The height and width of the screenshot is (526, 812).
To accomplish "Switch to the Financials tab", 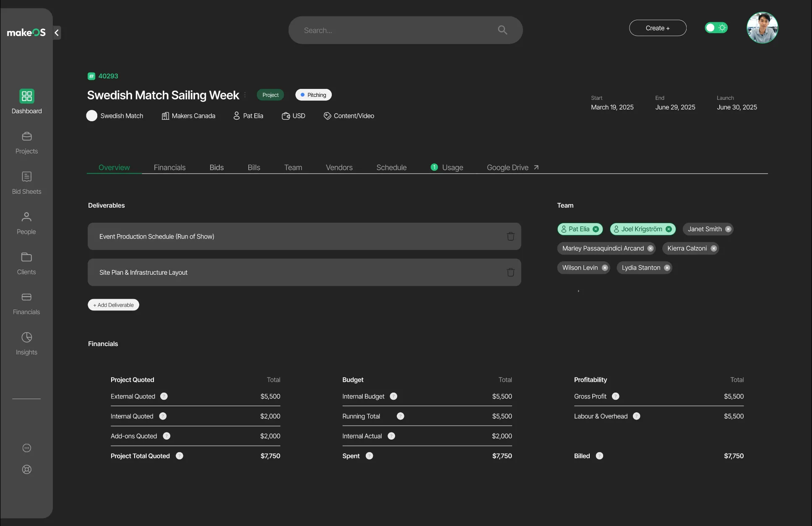I will [x=169, y=167].
